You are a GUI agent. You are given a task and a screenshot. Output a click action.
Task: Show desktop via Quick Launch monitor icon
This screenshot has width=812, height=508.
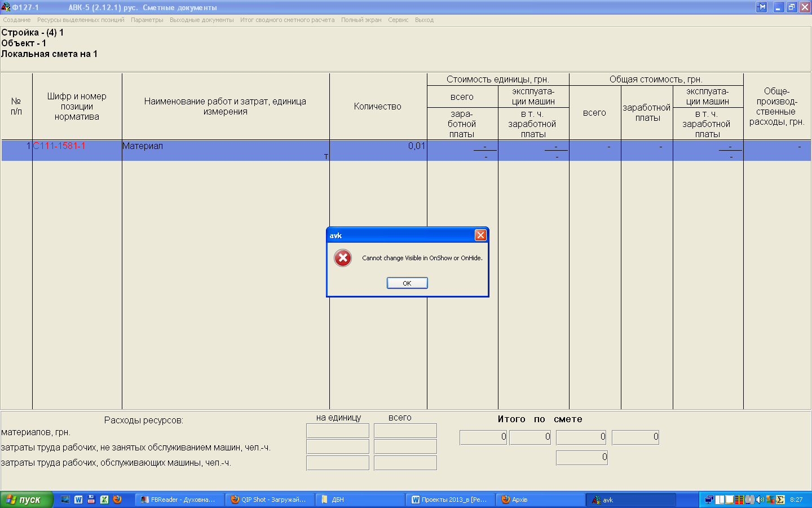(65, 500)
